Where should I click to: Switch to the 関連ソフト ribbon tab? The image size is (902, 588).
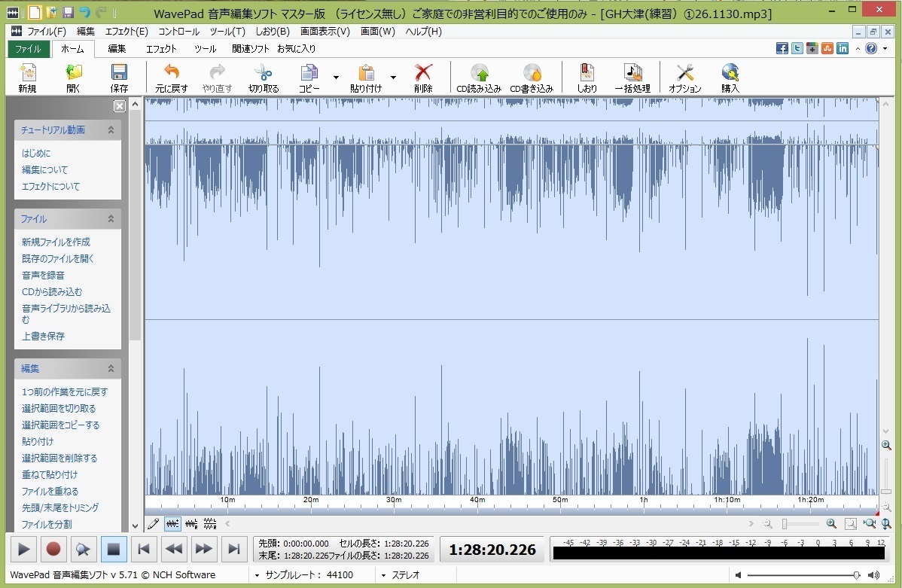tap(251, 49)
